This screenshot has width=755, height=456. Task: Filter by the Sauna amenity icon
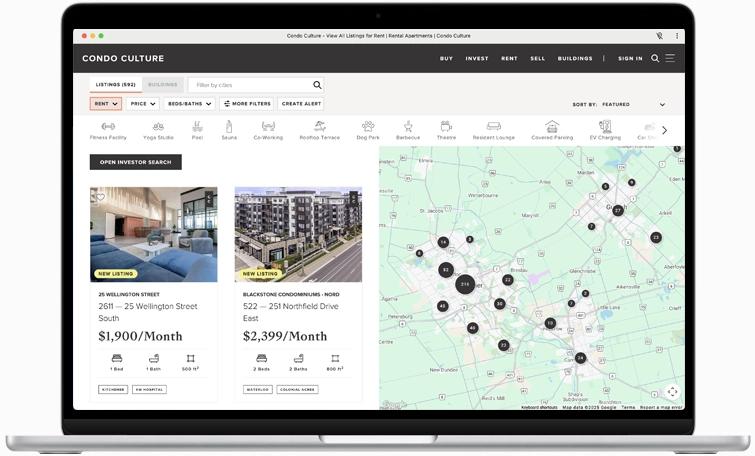229,127
